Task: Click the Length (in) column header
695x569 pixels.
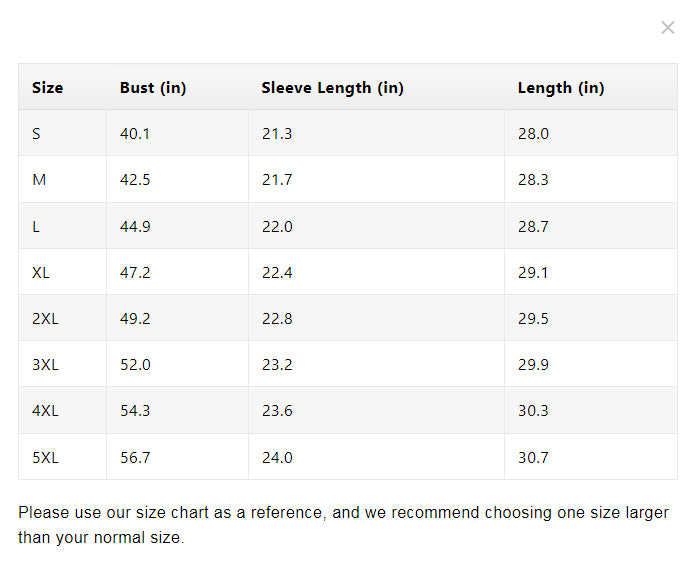Action: tap(561, 88)
